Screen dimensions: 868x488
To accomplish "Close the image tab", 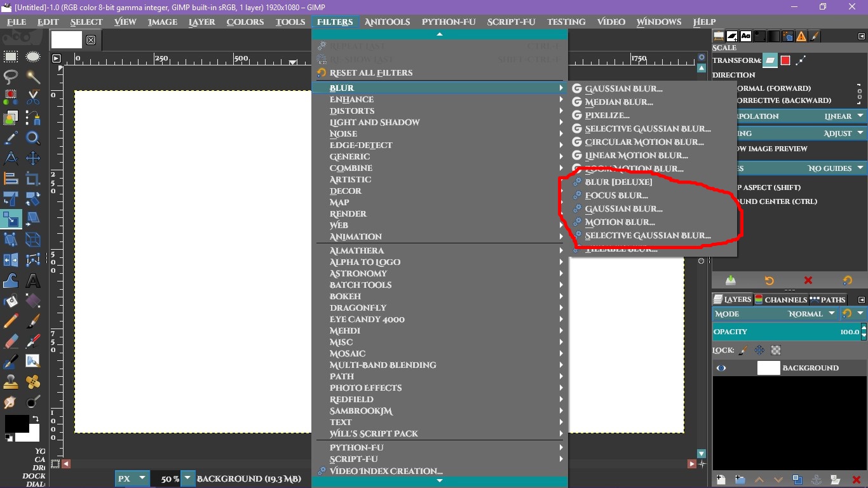I will click(x=91, y=40).
